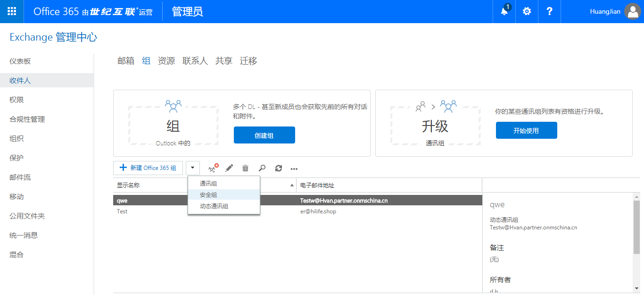Switch to the 邮箱 tab
Screen dimensions: 644x295
(x=126, y=61)
